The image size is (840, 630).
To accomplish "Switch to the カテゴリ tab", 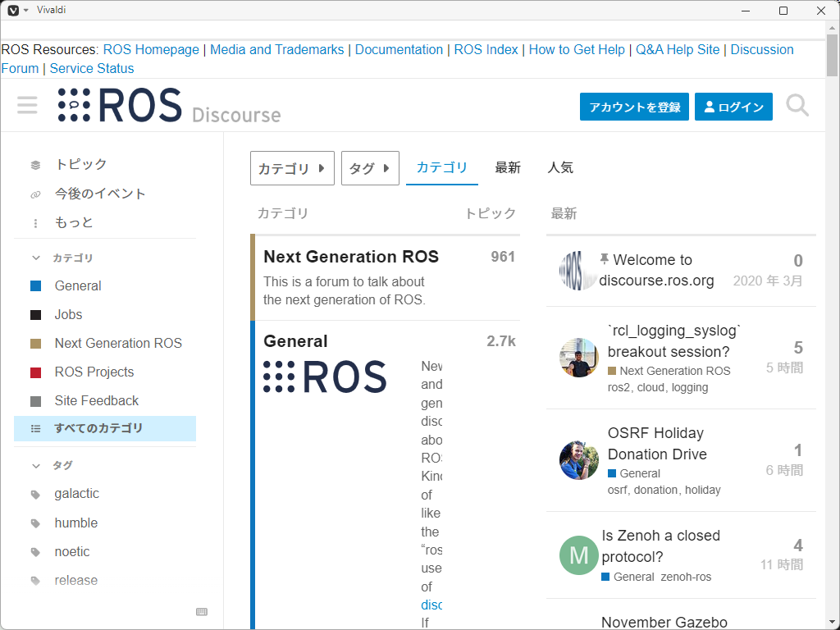I will click(442, 167).
